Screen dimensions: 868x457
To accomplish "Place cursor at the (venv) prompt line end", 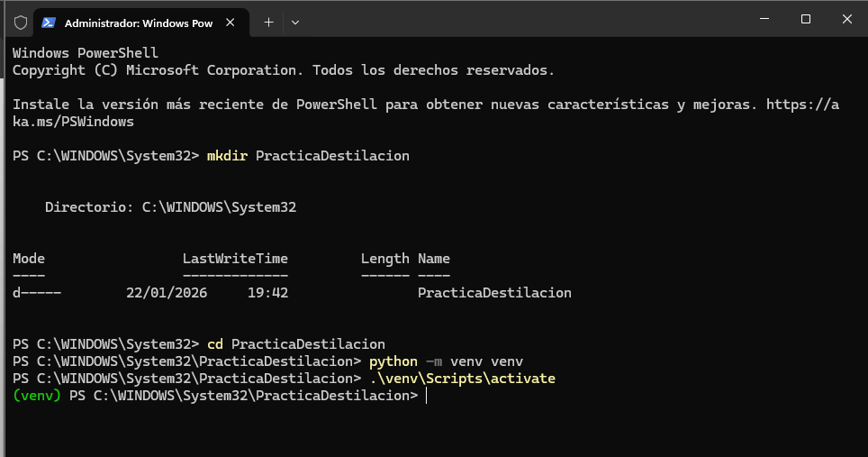I will tap(426, 396).
